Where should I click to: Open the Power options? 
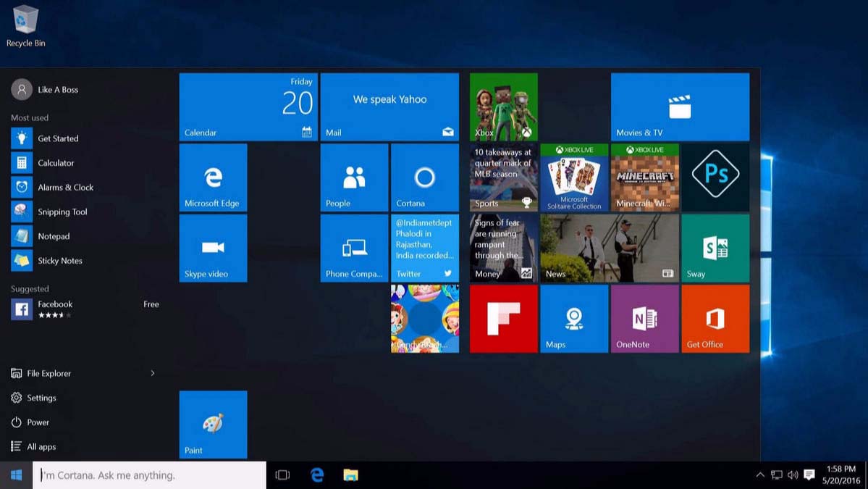(35, 422)
